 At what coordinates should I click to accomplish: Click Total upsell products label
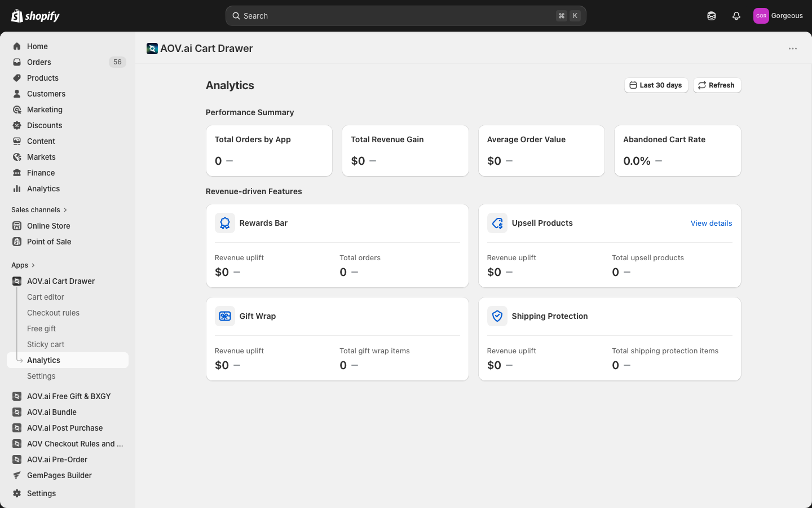click(x=648, y=257)
